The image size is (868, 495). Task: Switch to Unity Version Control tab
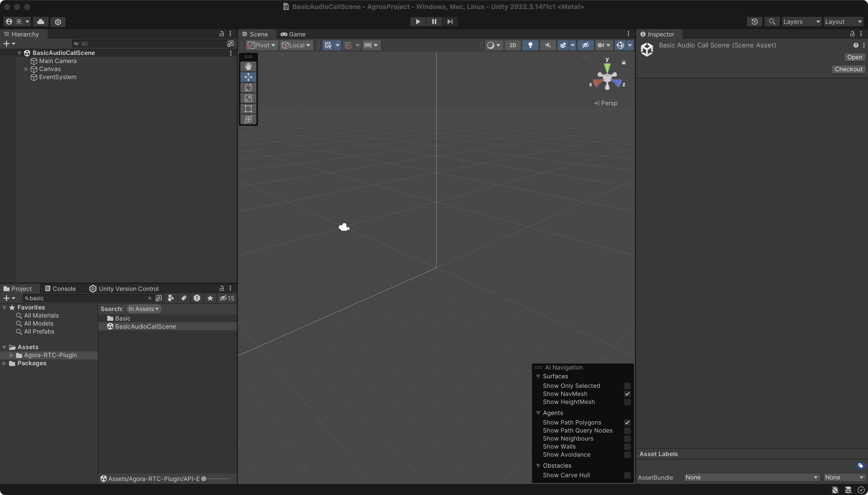point(124,289)
